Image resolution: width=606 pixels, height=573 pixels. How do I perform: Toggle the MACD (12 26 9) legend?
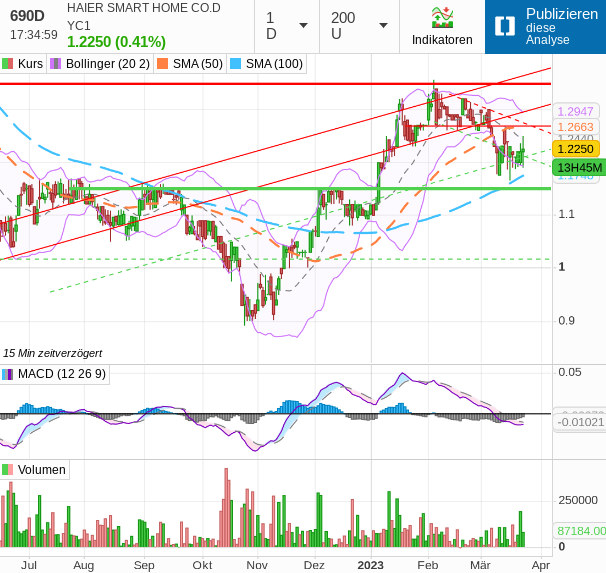54,374
